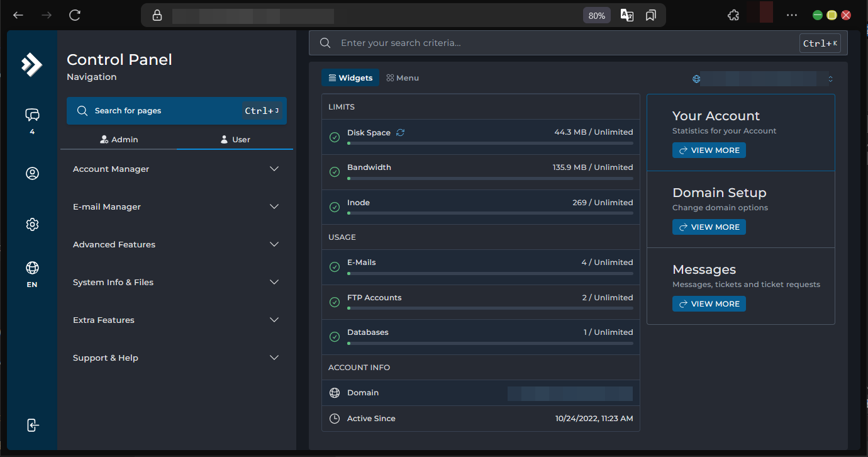Viewport: 868px width, 457px height.
Task: Click the 44.3 MB / Unlimited value
Action: click(594, 132)
